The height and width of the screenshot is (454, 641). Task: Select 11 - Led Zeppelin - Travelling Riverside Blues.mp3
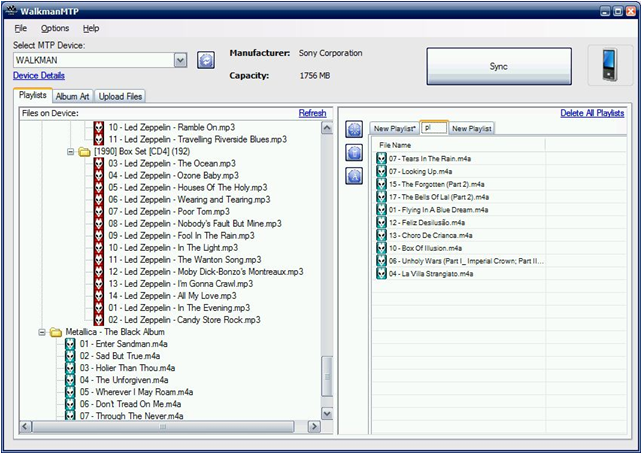[x=197, y=139]
